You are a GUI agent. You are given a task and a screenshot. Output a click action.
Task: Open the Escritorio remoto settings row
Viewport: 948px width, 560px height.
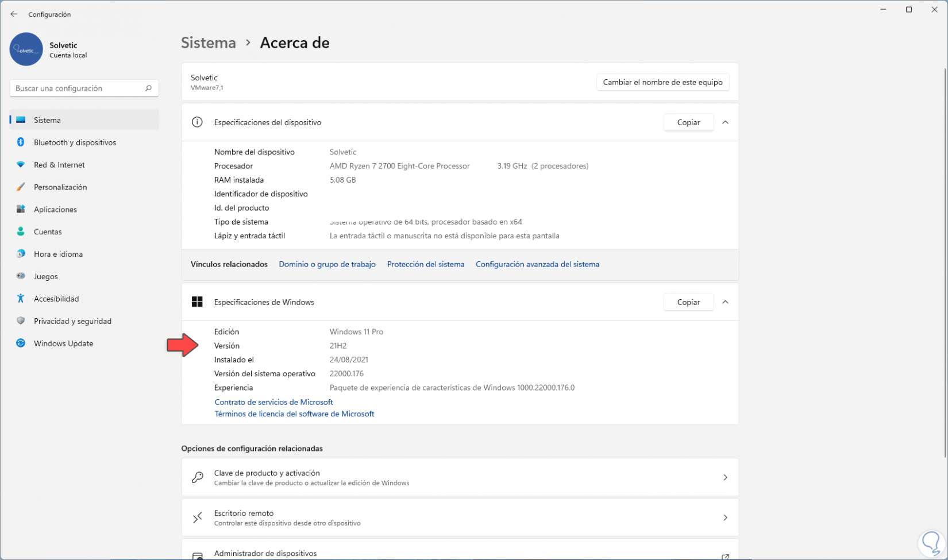click(x=460, y=517)
